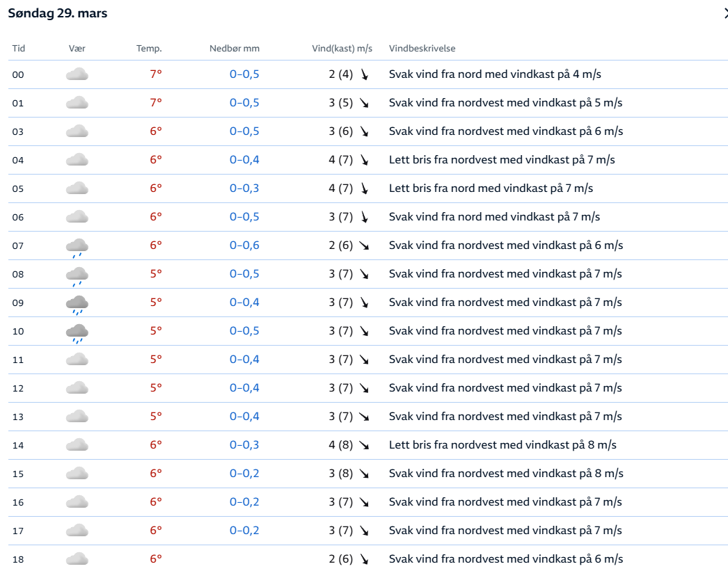Click the rain cloud icon at hour 09
Screen dimensions: 728x571
tap(77, 303)
